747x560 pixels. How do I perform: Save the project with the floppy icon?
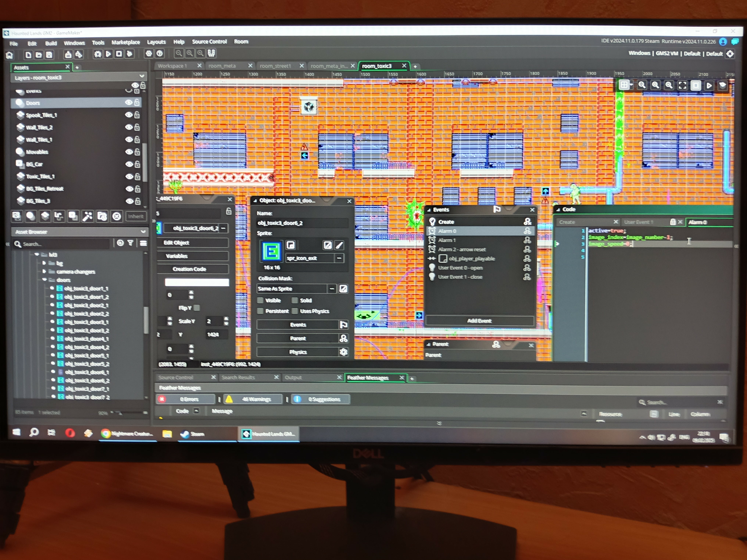tap(49, 55)
